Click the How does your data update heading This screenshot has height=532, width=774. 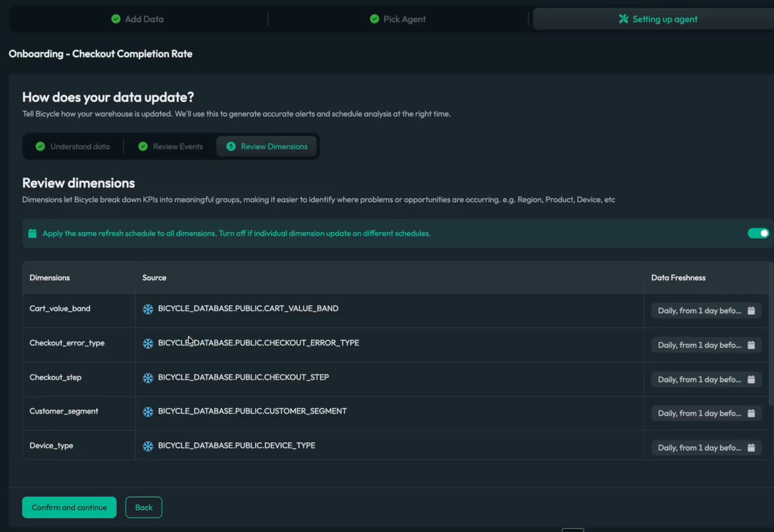tap(108, 97)
